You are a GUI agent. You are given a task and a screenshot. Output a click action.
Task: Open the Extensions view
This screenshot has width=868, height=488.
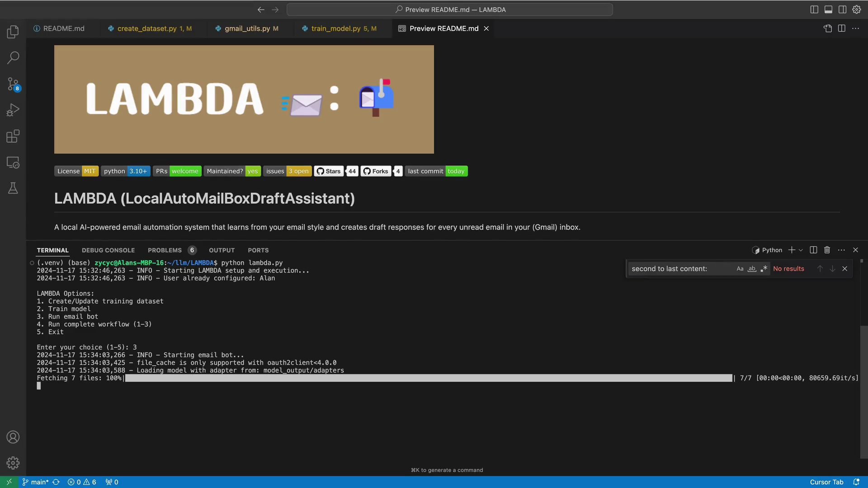pyautogui.click(x=13, y=136)
